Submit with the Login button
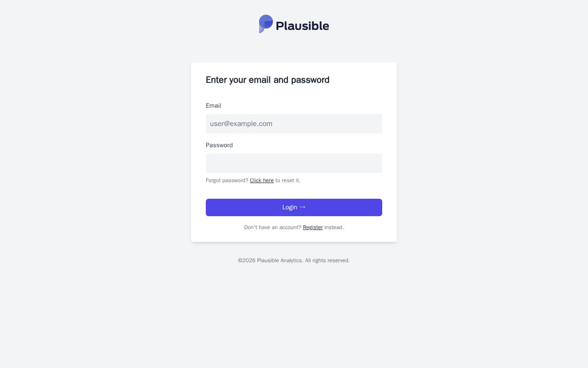Image resolution: width=588 pixels, height=368 pixels. (294, 207)
